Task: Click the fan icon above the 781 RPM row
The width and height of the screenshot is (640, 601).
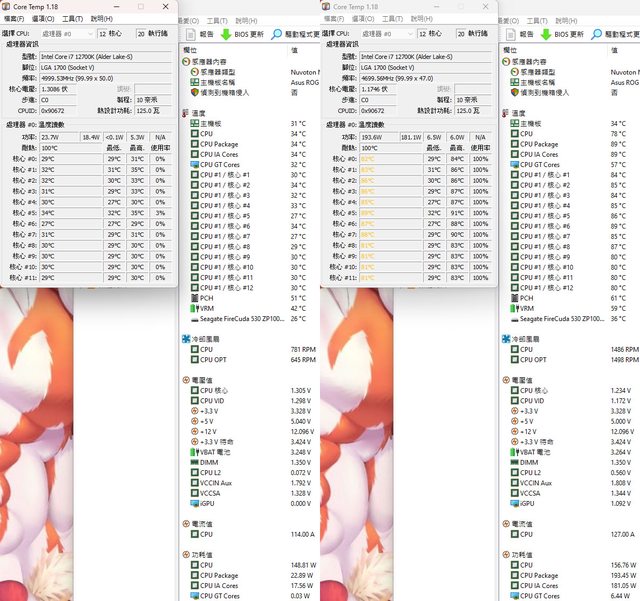Action: [187, 338]
